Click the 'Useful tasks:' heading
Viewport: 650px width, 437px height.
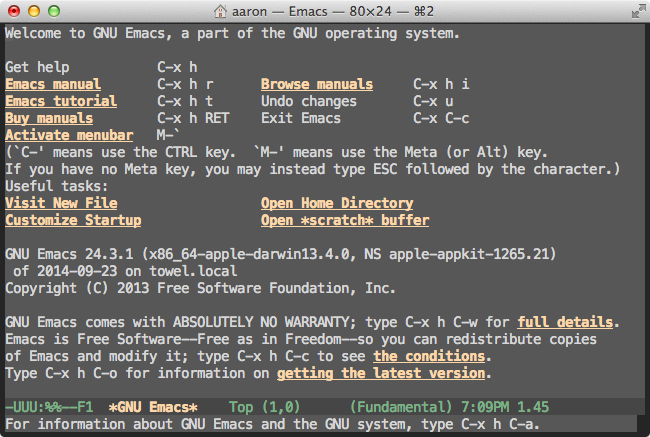click(57, 186)
